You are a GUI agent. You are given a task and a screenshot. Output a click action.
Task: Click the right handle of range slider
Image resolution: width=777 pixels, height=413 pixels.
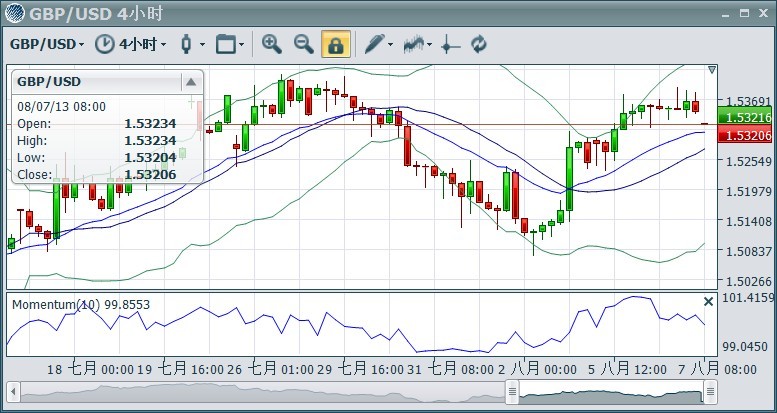tap(711, 392)
